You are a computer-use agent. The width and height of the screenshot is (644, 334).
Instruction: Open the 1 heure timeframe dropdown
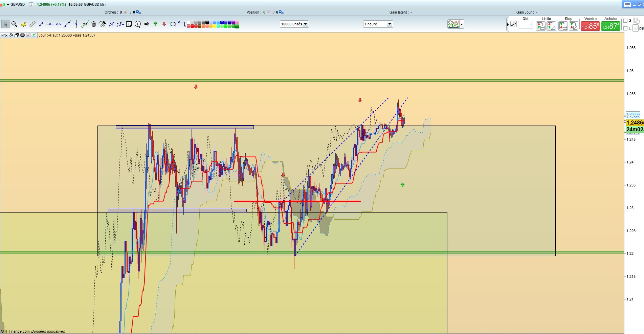click(378, 24)
